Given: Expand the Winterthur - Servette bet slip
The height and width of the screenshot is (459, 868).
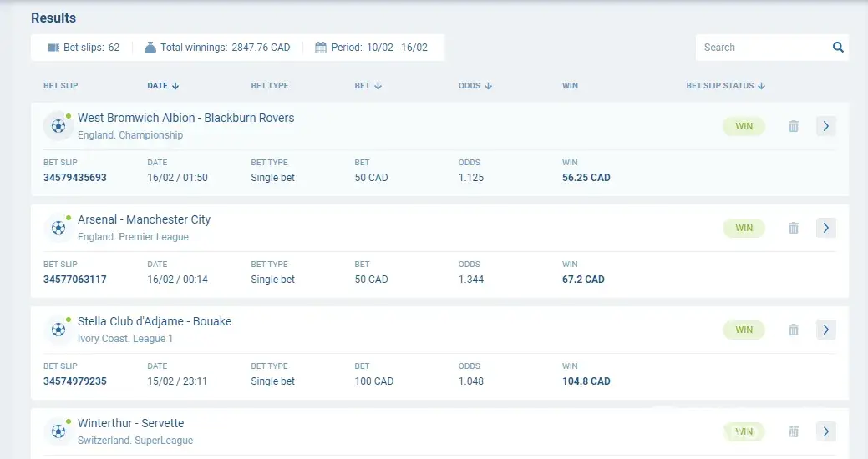Looking at the screenshot, I should pos(825,431).
